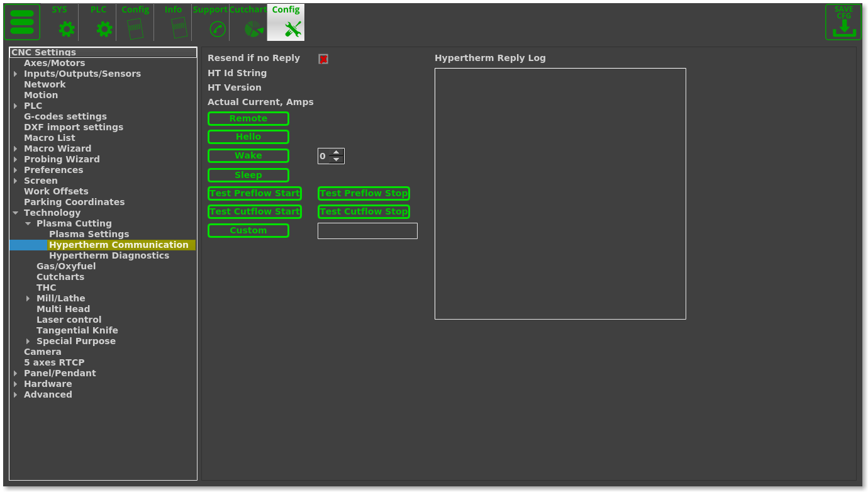Open the SYS gear icon tab

66,29
